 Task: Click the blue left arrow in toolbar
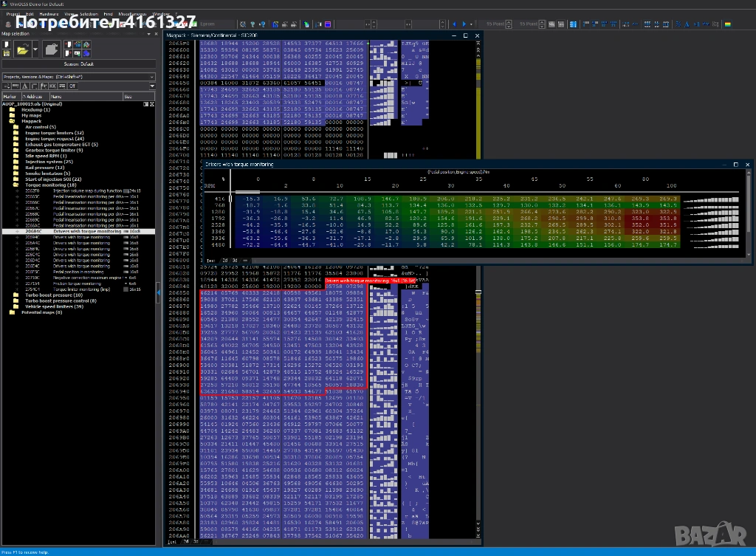(x=455, y=24)
